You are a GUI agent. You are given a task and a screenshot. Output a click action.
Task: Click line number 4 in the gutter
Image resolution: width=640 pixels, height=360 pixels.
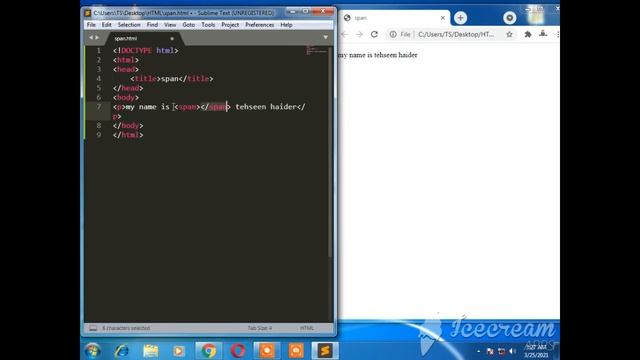point(98,78)
